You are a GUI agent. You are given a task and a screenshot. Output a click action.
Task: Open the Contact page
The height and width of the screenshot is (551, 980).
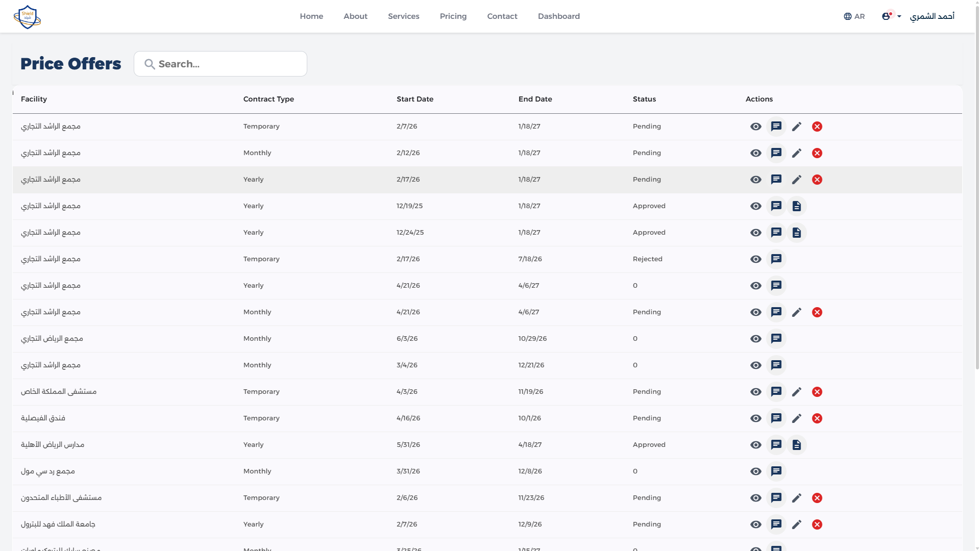502,16
